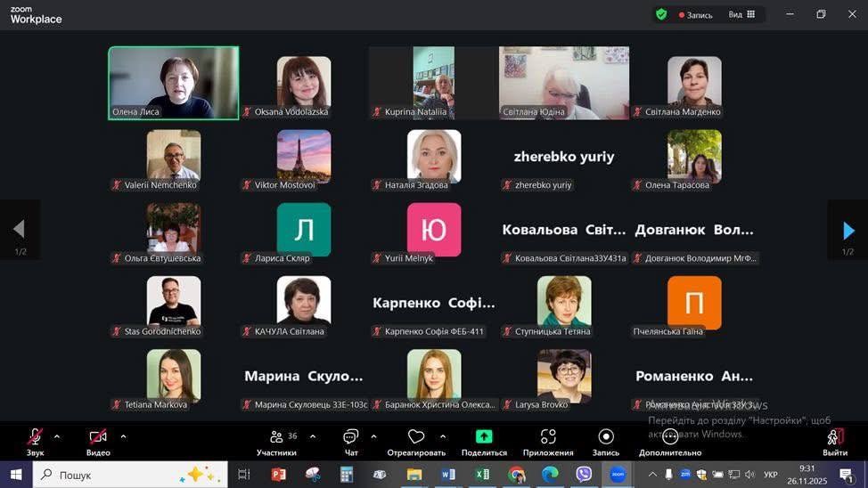Unmute microphone with the Звук button
The width and height of the screenshot is (868, 488).
coord(35,437)
